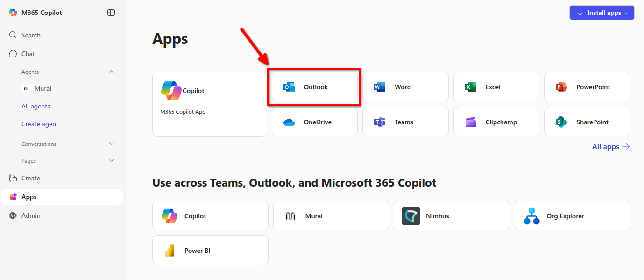Select Apps in the left sidebar
Viewport: 644px width, 280px height.
tap(62, 197)
